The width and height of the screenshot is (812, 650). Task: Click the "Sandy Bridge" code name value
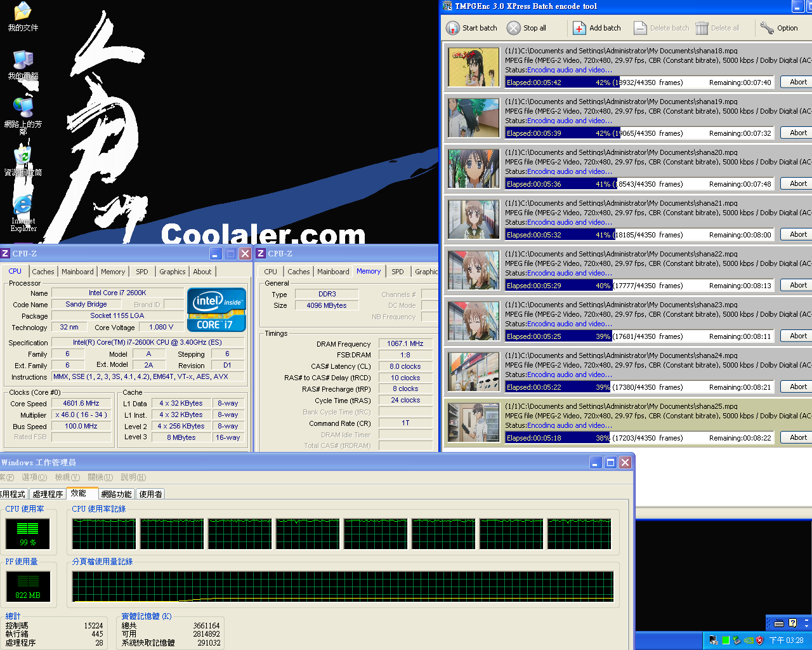pyautogui.click(x=86, y=304)
